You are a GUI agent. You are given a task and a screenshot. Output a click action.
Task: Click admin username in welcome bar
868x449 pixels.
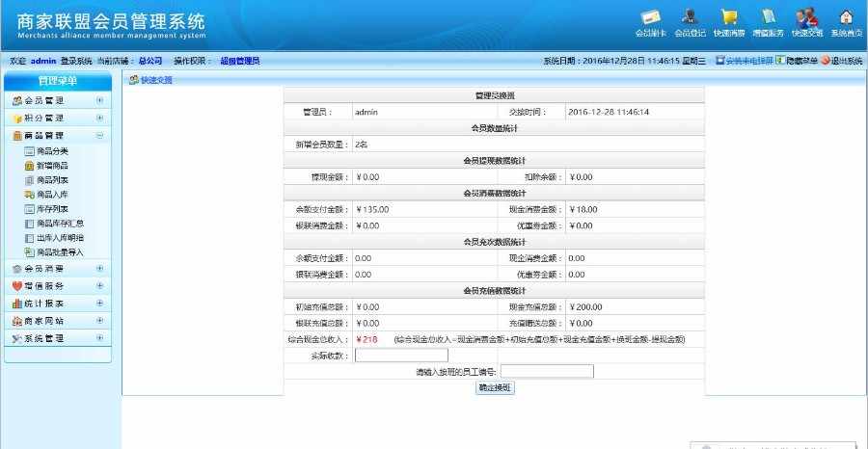coord(43,61)
